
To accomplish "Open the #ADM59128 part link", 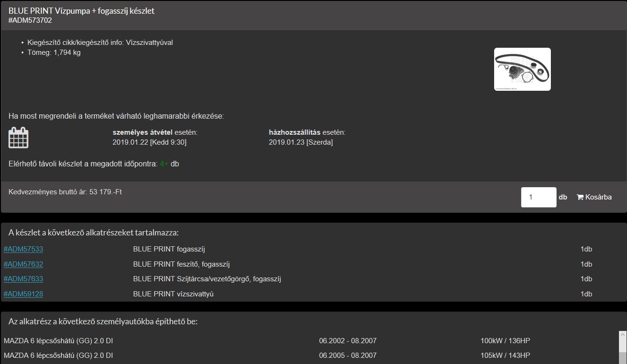I will [23, 294].
